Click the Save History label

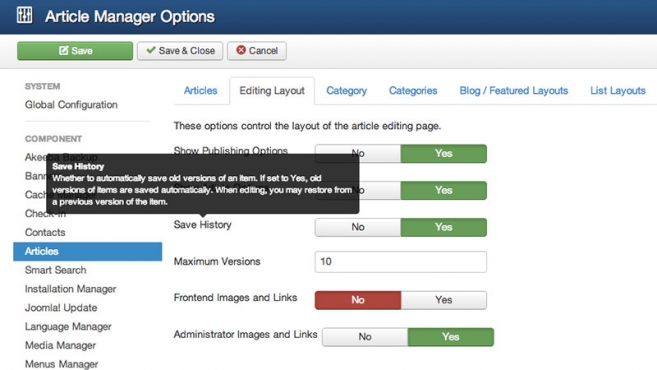tap(203, 225)
